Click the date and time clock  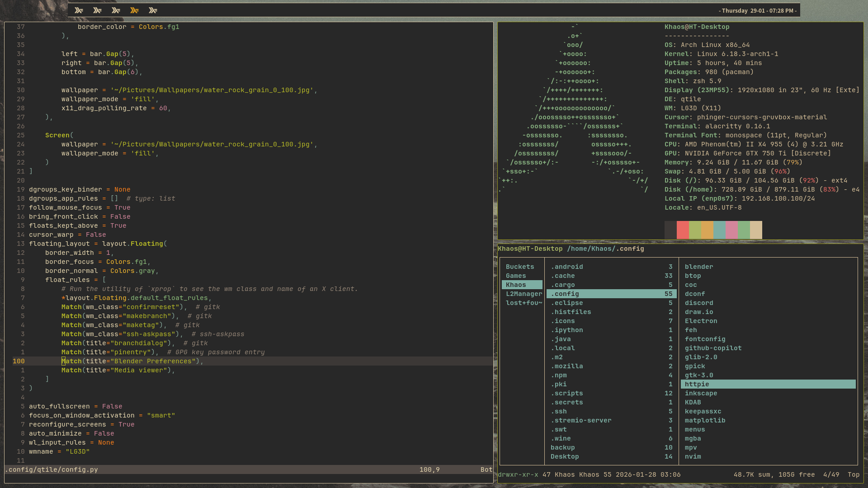click(x=758, y=10)
